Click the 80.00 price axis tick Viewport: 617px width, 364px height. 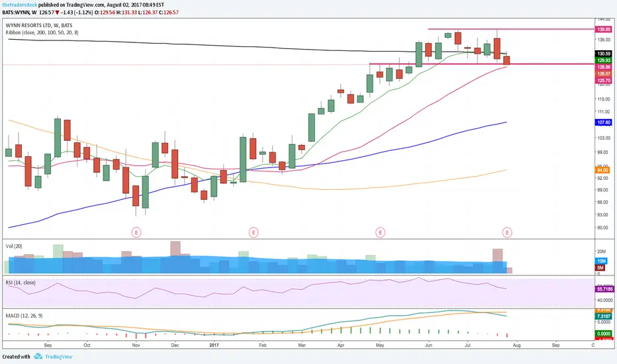(603, 228)
